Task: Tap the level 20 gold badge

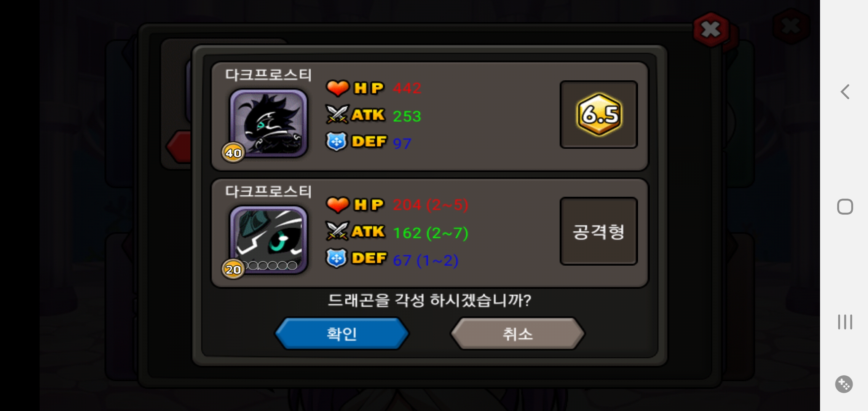Action: [233, 269]
